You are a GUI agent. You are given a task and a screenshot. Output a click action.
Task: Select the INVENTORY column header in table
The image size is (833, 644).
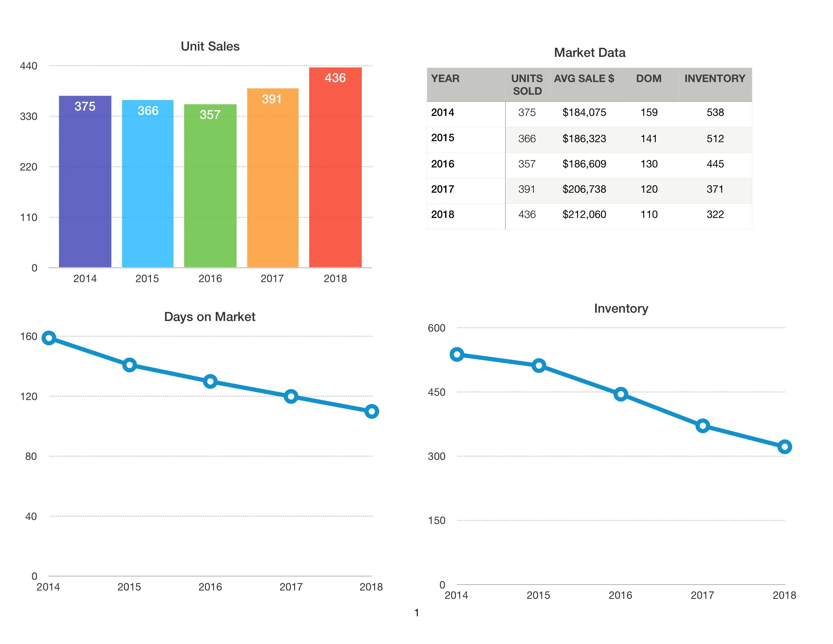pos(714,79)
